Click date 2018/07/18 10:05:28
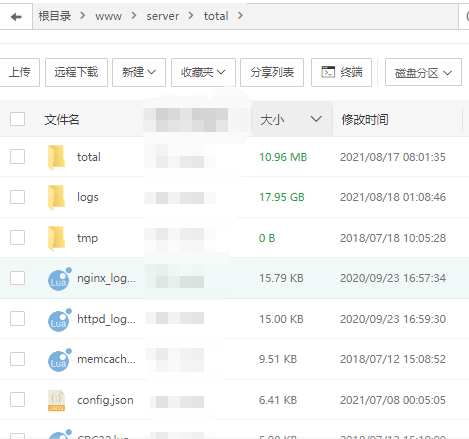Image resolution: width=469 pixels, height=439 pixels. (x=393, y=238)
